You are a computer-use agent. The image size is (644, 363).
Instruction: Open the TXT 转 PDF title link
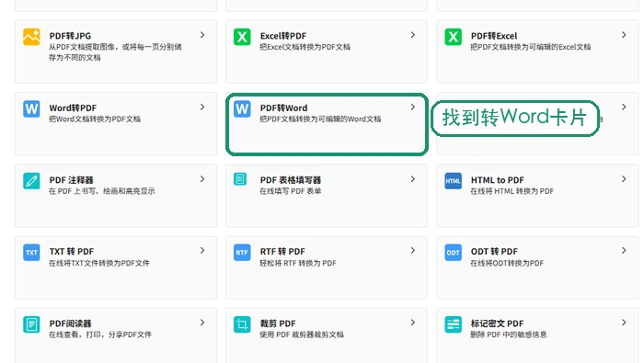(x=72, y=252)
